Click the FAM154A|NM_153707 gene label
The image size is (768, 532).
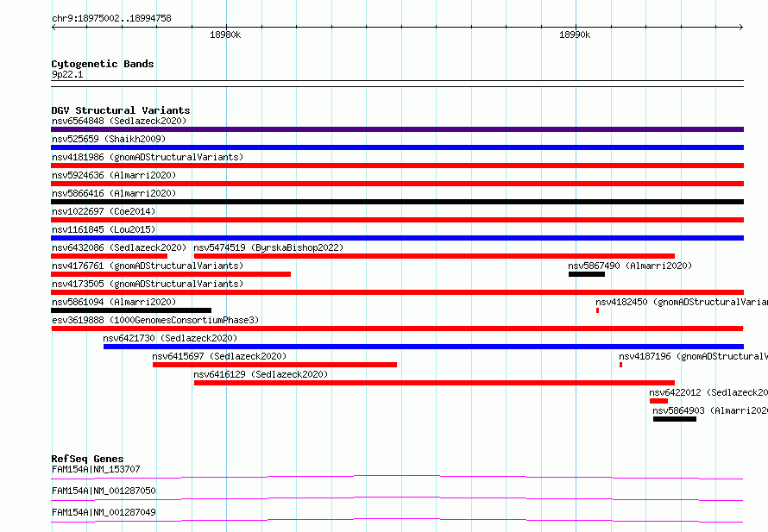click(96, 469)
